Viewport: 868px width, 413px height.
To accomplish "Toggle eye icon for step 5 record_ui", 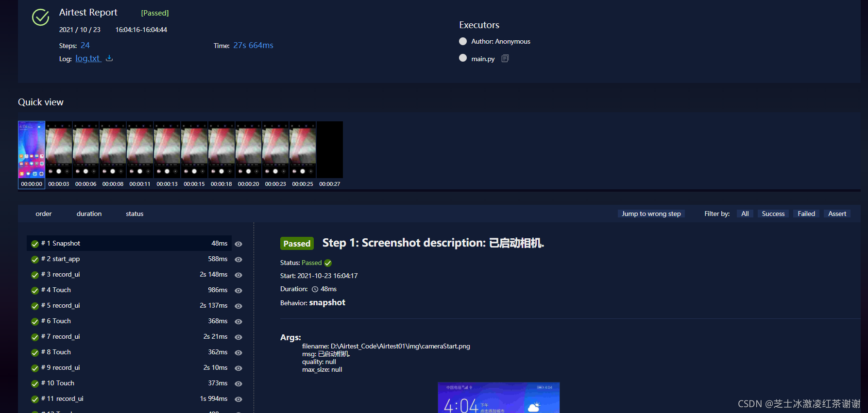I will (x=238, y=306).
